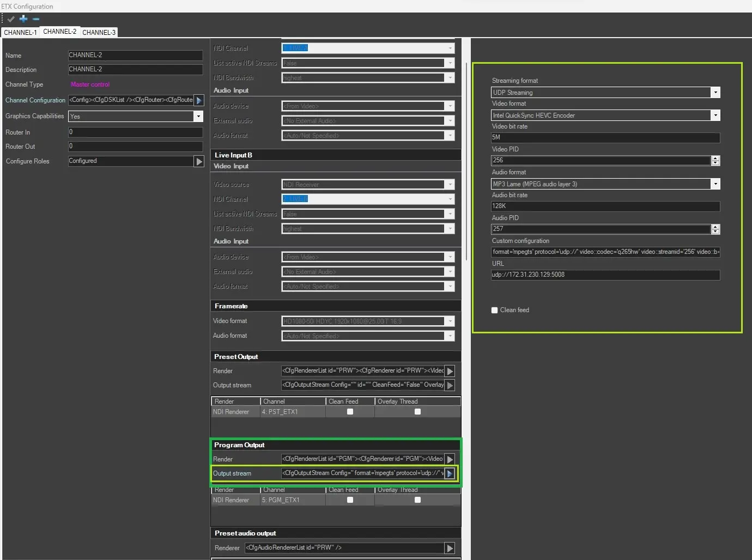Open Preset audio output Renderer arrow button

[x=450, y=548]
